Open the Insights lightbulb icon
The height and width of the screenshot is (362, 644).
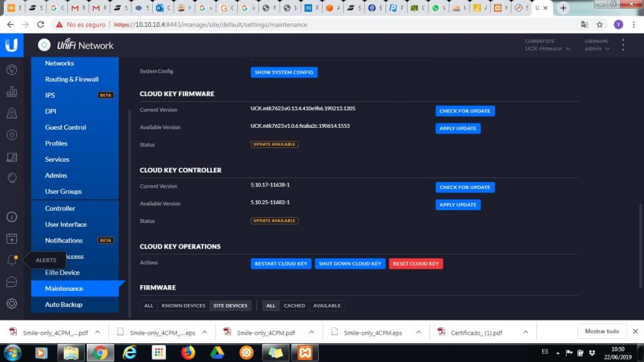click(11, 178)
